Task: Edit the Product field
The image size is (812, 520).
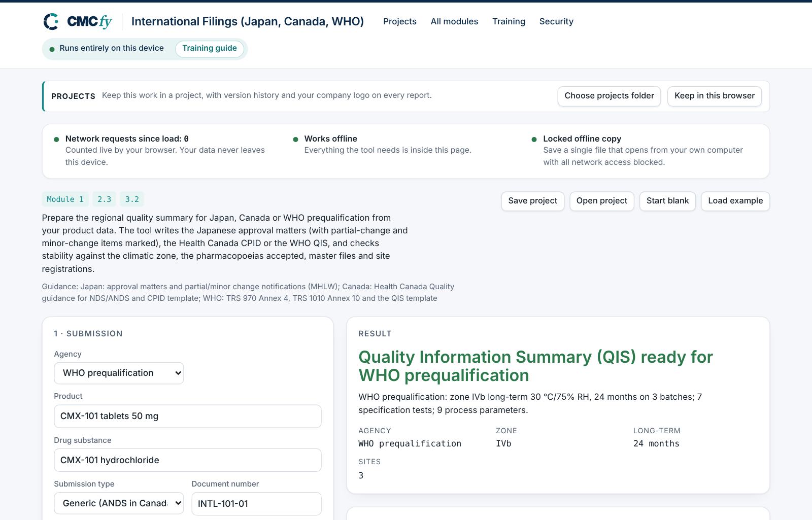Action: point(188,416)
